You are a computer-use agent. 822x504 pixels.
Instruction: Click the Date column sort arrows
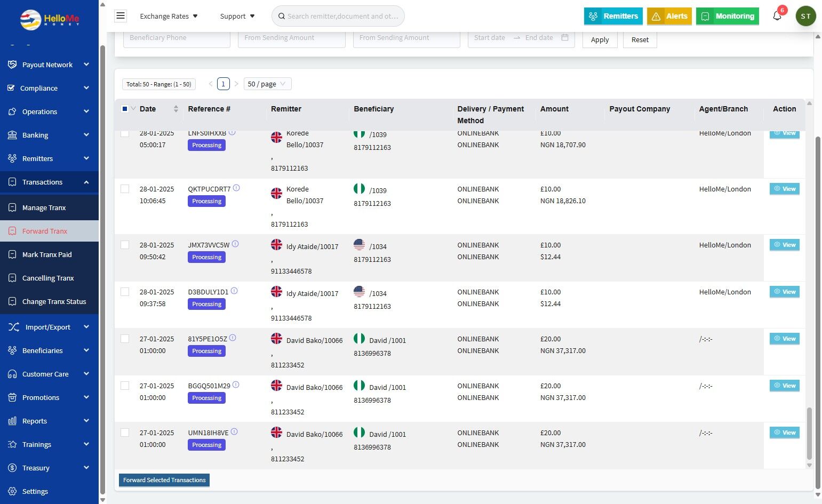pos(176,109)
